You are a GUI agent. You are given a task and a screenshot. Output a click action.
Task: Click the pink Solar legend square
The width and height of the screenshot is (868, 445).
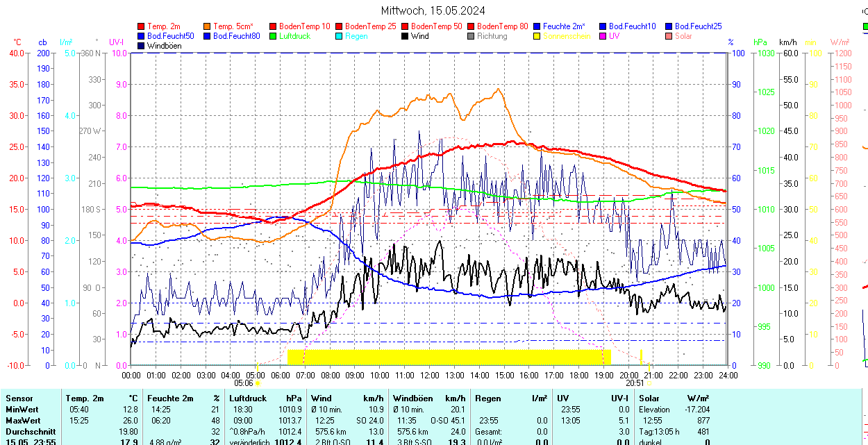point(669,36)
